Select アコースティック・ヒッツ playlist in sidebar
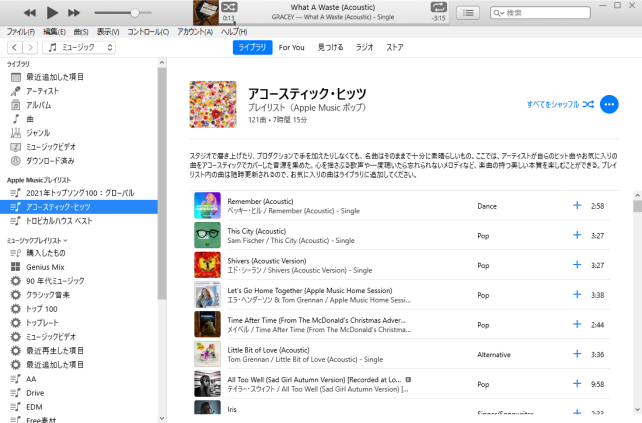 click(79, 207)
